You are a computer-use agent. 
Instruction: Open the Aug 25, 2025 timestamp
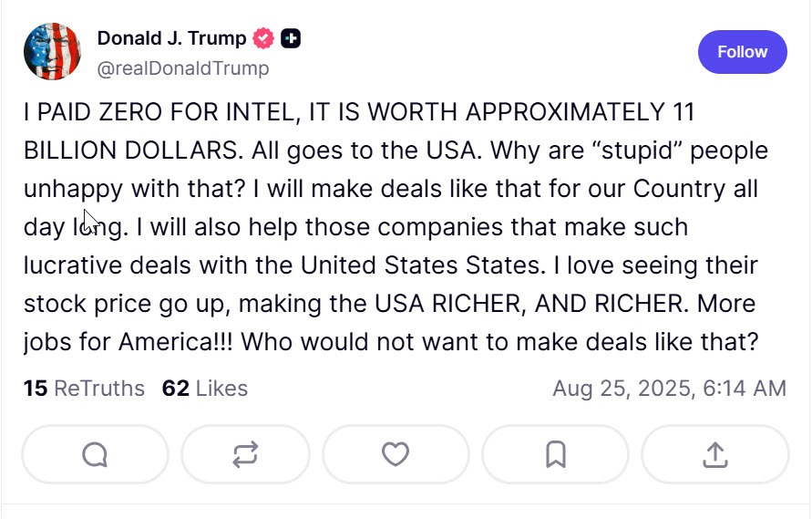(x=669, y=389)
